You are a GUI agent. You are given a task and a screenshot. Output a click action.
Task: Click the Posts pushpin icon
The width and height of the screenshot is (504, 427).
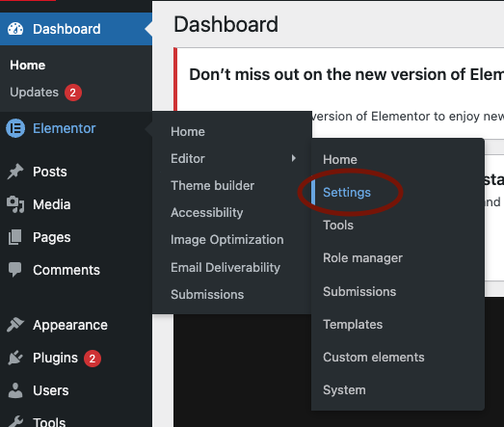[x=15, y=172]
